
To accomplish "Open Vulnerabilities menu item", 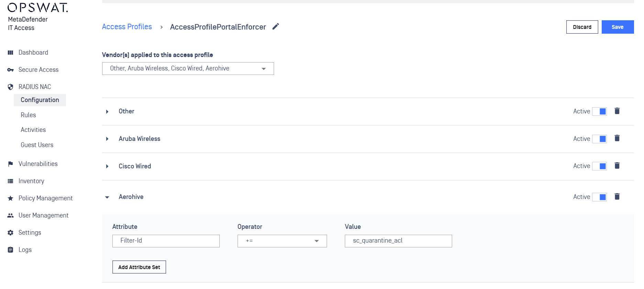I will 38,164.
